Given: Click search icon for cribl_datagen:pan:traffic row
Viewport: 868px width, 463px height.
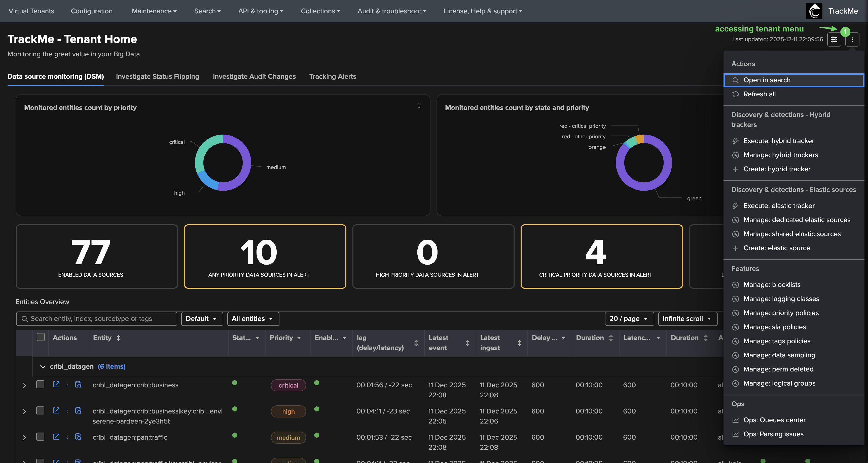Looking at the screenshot, I should [78, 437].
